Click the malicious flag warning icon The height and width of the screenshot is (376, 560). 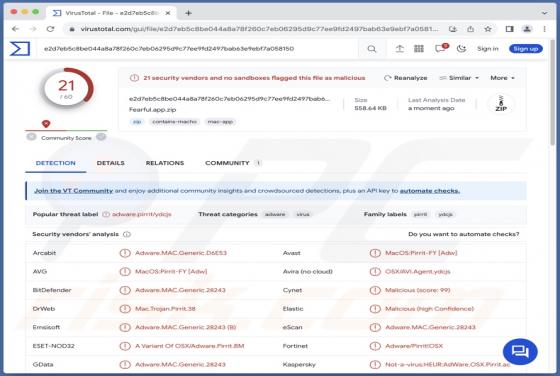[134, 78]
